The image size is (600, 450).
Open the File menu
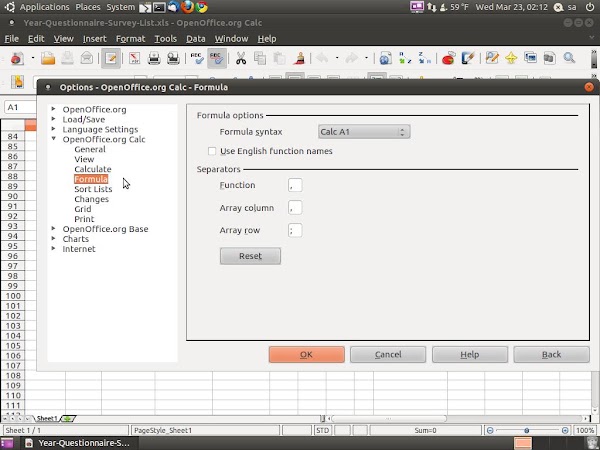pyautogui.click(x=11, y=39)
